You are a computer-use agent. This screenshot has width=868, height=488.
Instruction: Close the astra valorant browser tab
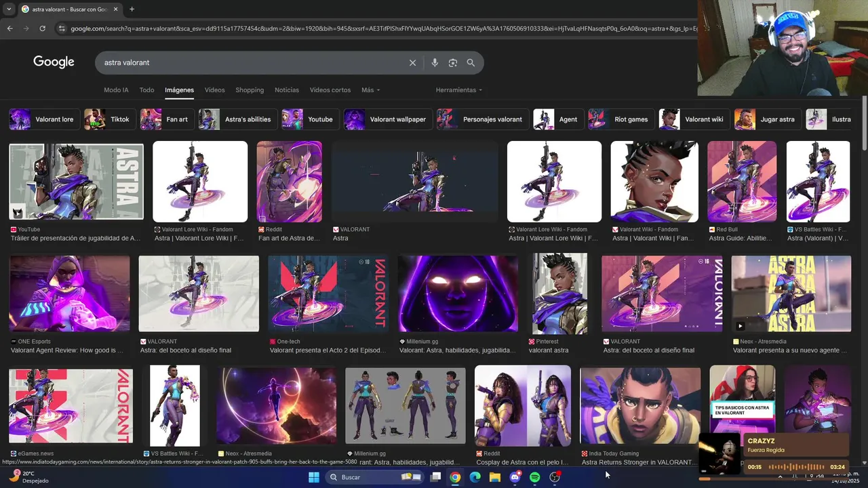coord(115,9)
